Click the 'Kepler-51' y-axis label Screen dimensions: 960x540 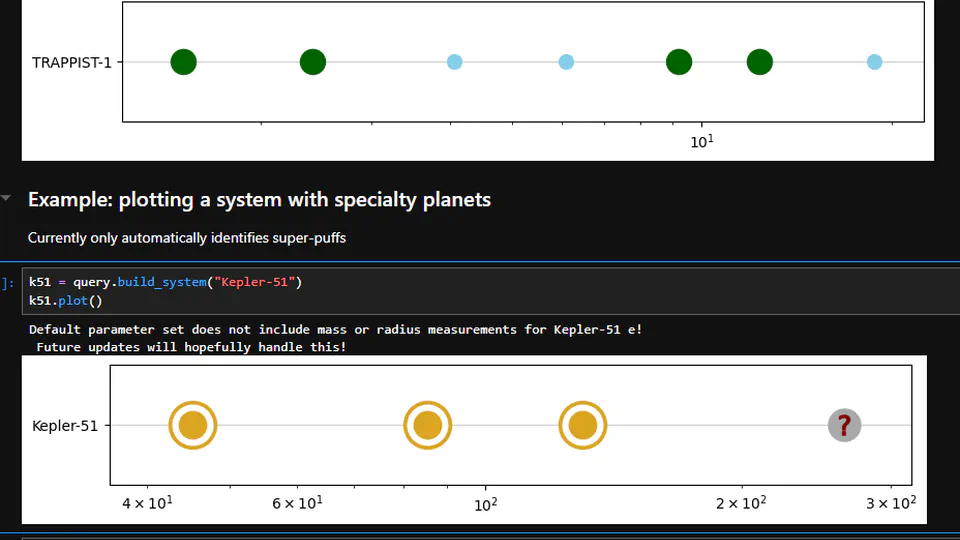(x=65, y=426)
